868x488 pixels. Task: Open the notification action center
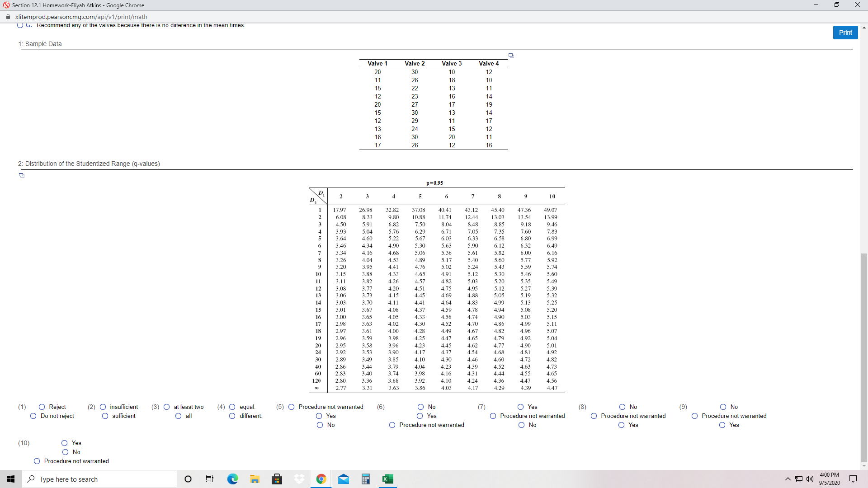coord(853,479)
